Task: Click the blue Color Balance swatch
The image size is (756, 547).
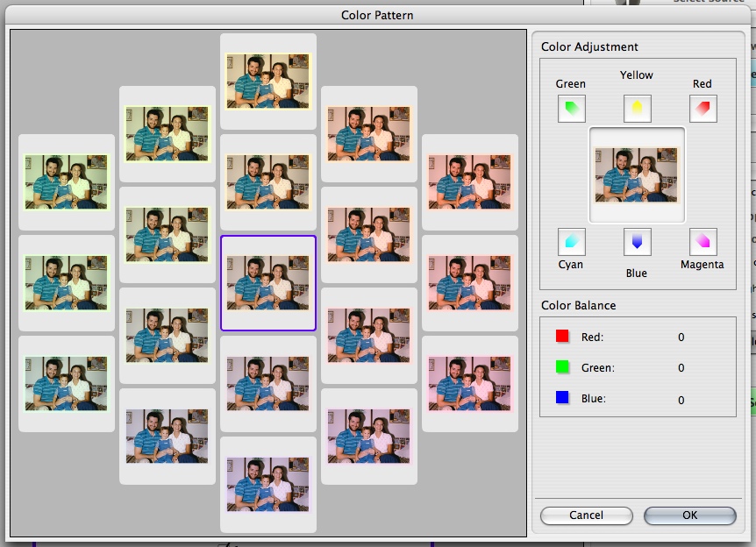Action: coord(563,398)
